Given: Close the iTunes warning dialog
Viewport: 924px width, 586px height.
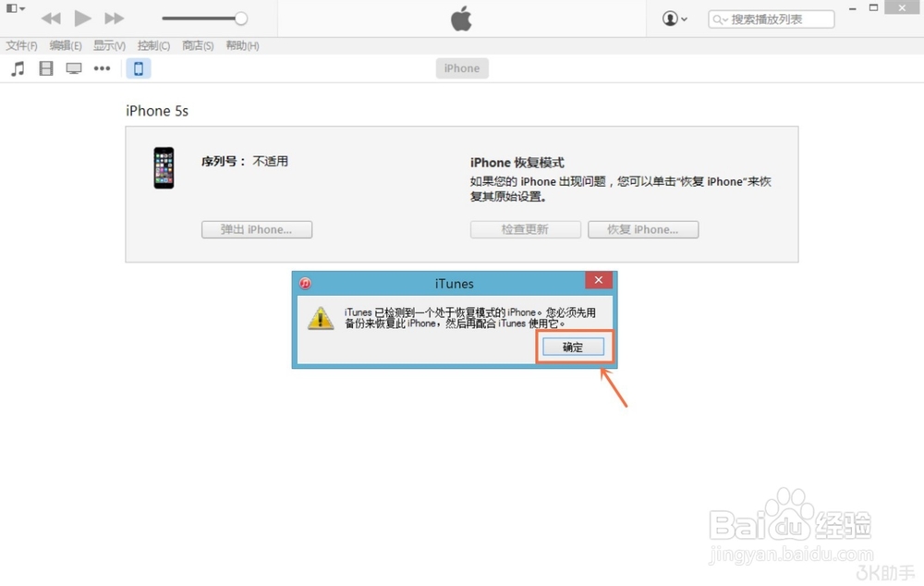Looking at the screenshot, I should (x=599, y=280).
